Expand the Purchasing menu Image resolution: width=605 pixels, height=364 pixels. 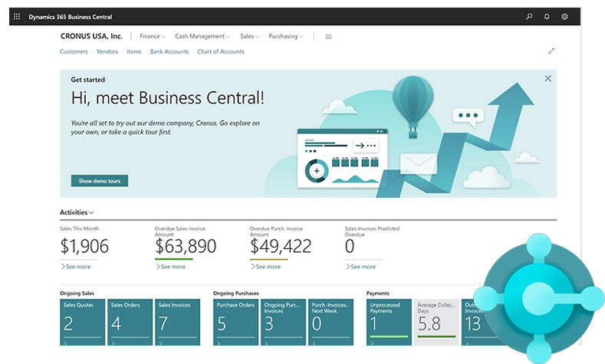coord(286,36)
